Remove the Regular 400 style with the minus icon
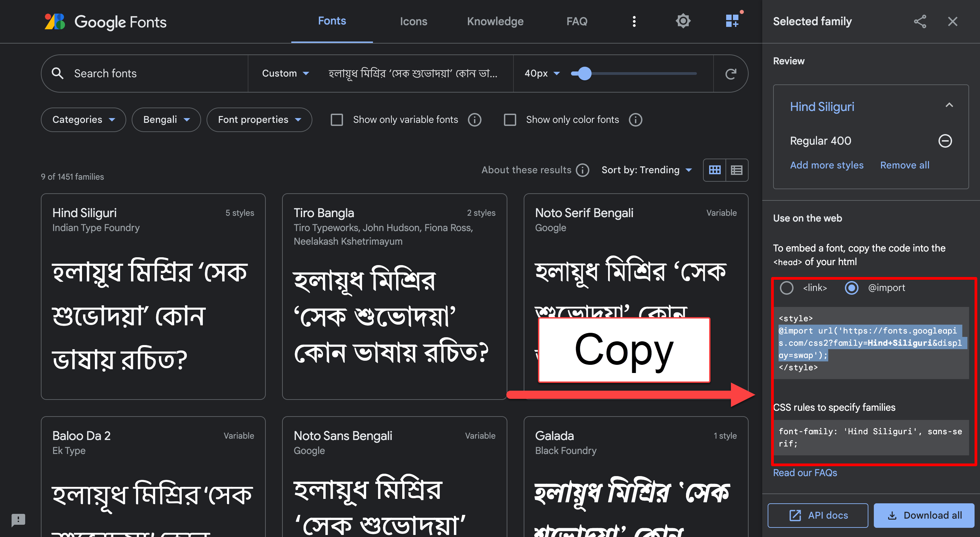Image resolution: width=980 pixels, height=537 pixels. pyautogui.click(x=945, y=141)
